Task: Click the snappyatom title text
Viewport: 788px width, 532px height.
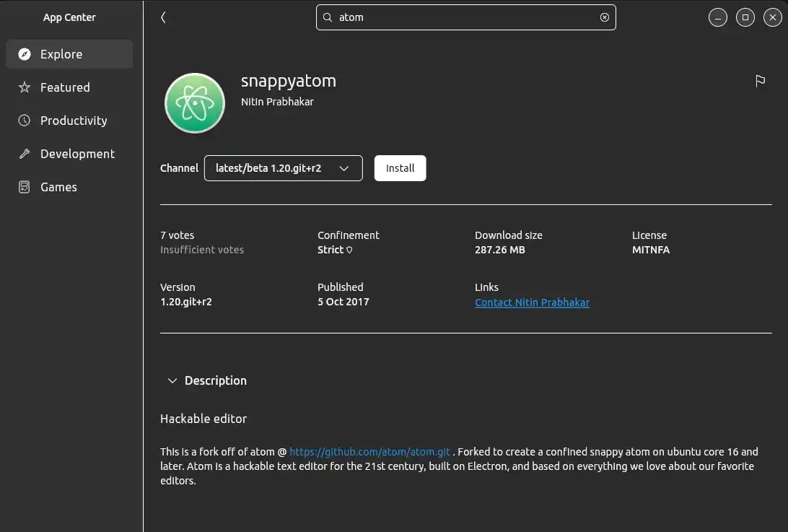Action: point(289,81)
